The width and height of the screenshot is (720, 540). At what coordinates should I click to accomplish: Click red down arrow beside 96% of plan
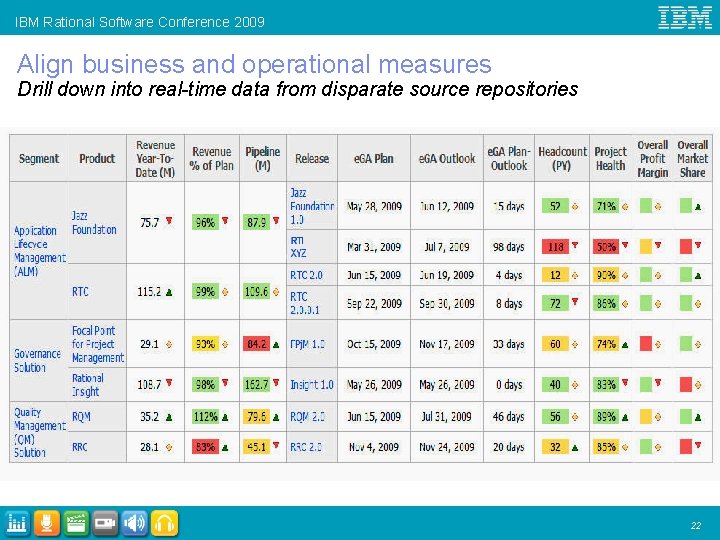click(225, 221)
